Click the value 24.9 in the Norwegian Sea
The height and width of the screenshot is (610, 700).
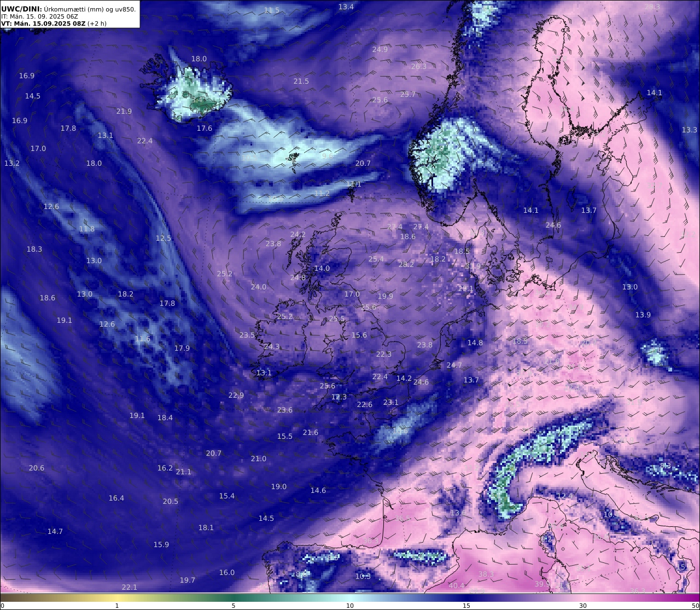(380, 49)
